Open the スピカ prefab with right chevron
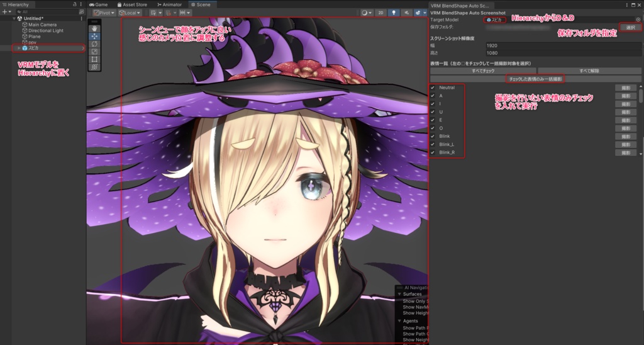644x345 pixels. pos(83,48)
